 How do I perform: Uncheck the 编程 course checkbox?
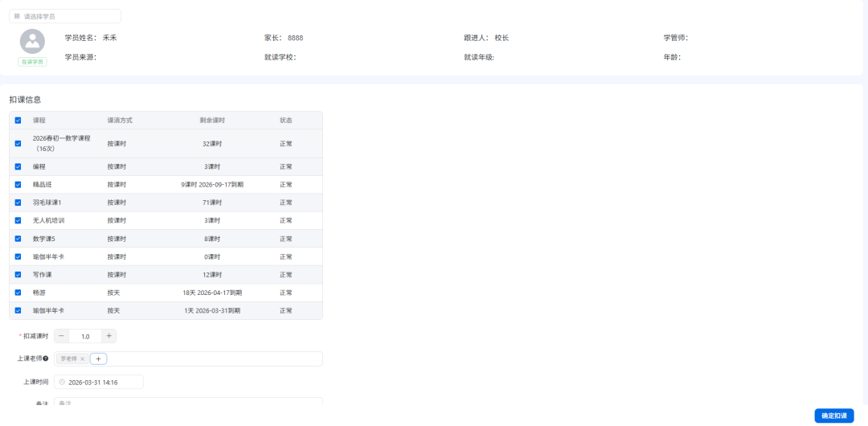click(18, 166)
